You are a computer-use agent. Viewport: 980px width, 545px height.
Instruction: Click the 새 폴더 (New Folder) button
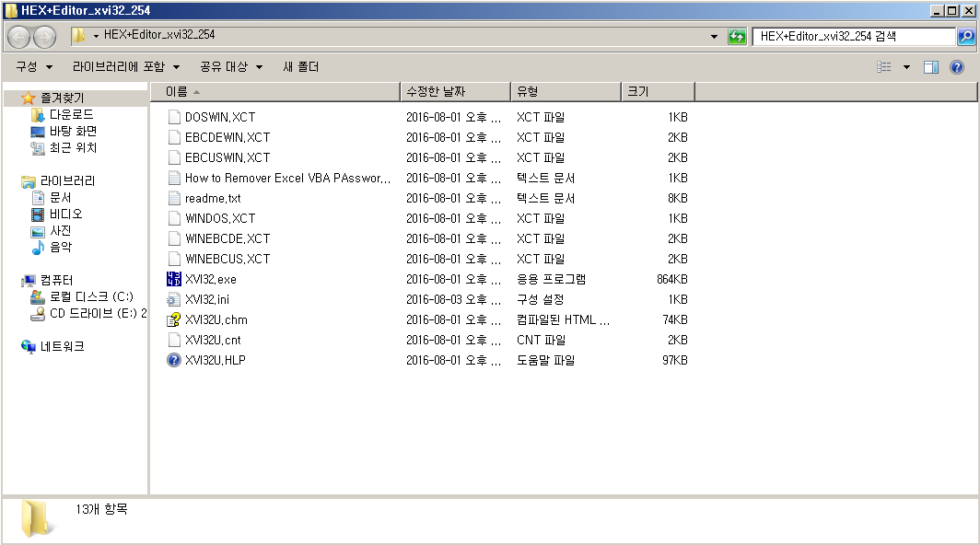300,67
